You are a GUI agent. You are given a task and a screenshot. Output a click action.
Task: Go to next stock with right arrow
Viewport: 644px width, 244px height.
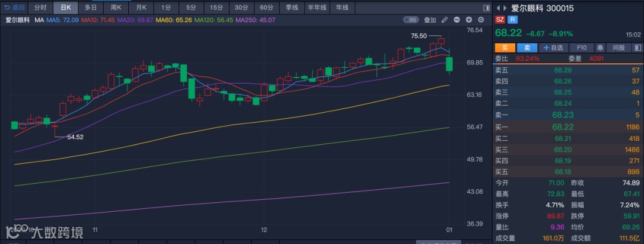(505, 8)
